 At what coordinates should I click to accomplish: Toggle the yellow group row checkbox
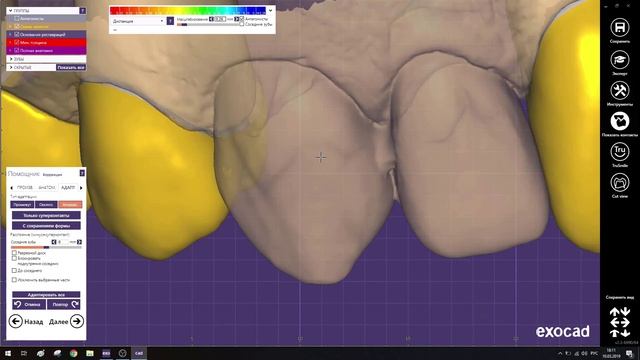[17, 27]
